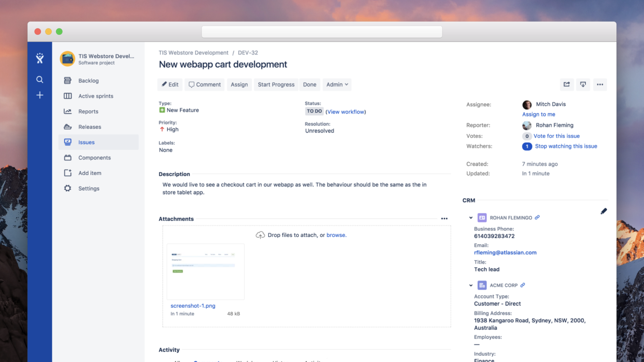Edit CRM details using the pencil icon
This screenshot has height=362, width=644.
(604, 211)
